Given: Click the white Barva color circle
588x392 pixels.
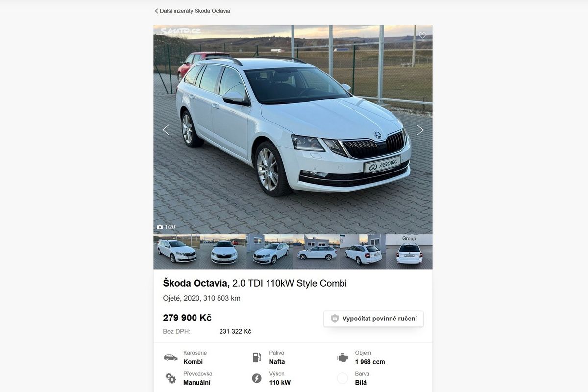Looking at the screenshot, I should [343, 378].
